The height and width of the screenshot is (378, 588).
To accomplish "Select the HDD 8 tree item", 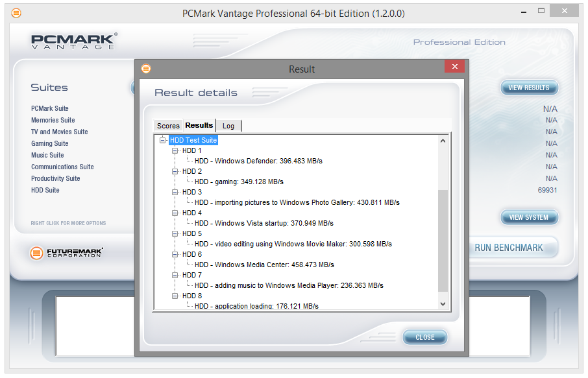I will click(x=191, y=296).
